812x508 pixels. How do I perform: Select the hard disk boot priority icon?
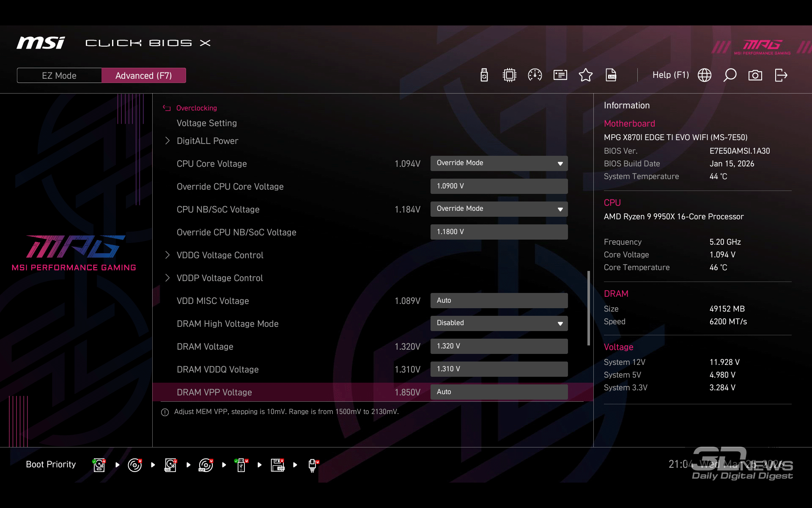click(99, 465)
